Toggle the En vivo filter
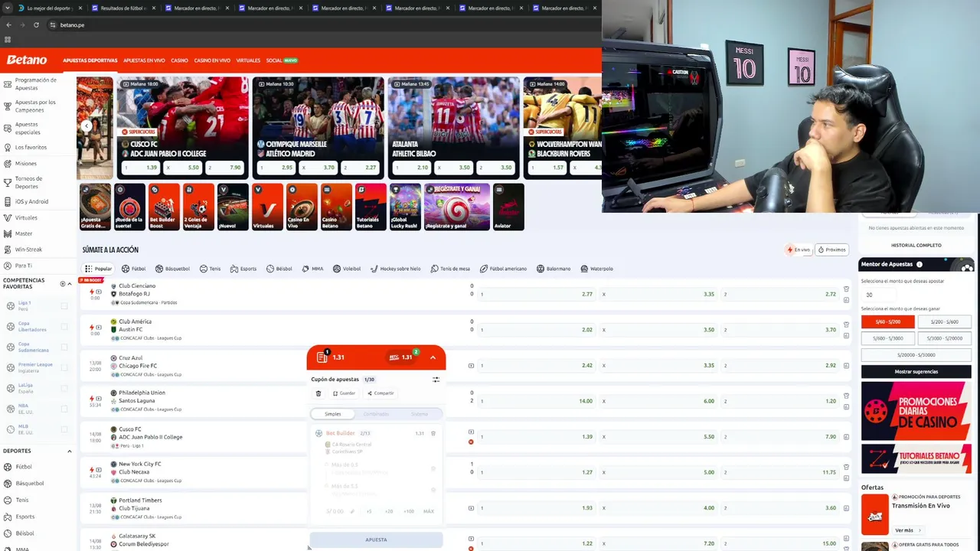Image resolution: width=980 pixels, height=551 pixels. (x=798, y=249)
